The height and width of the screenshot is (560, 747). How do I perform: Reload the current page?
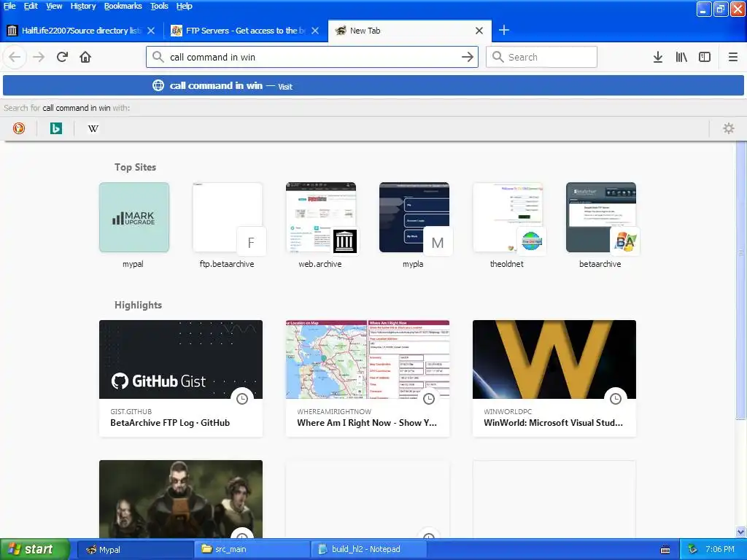click(62, 57)
